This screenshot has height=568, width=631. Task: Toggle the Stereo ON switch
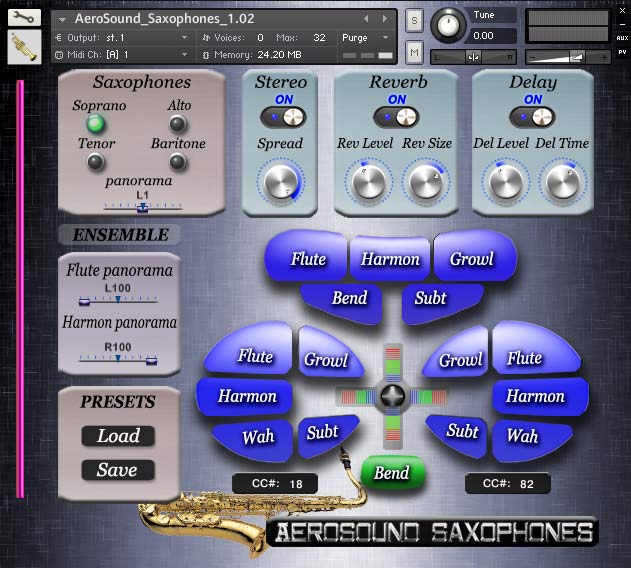point(283,118)
